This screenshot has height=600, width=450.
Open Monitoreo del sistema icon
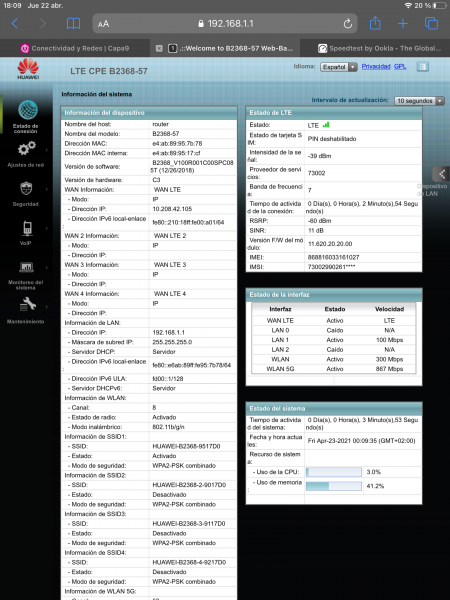click(26, 267)
